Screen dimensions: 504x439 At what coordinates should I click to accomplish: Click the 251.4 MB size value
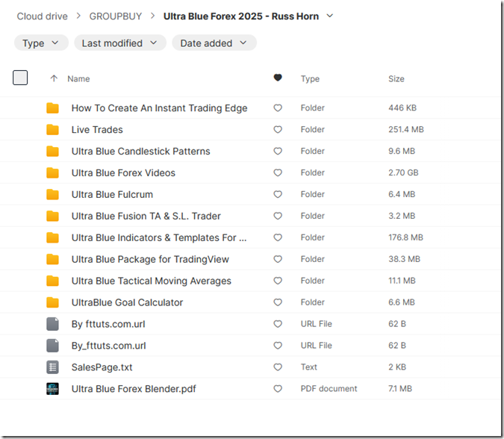406,129
